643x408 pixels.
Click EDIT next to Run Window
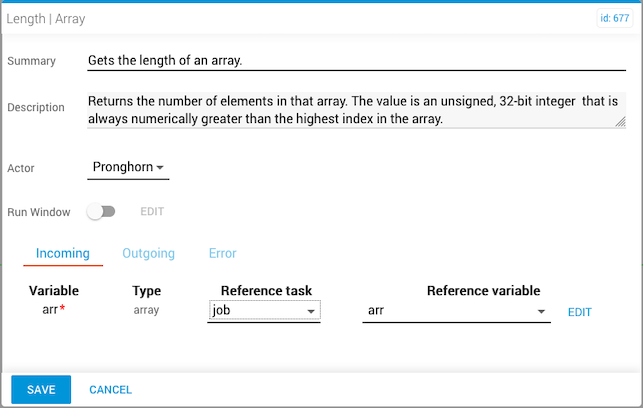coord(152,212)
